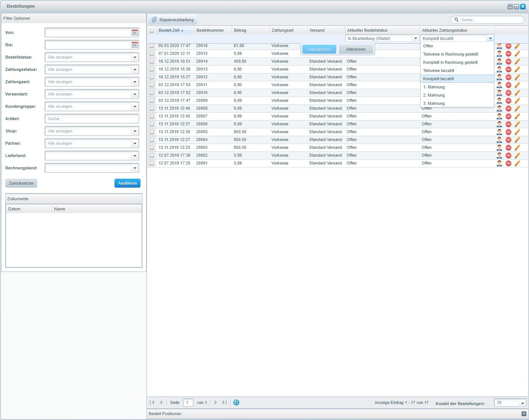Go to last page of orders
The width and height of the screenshot is (529, 420).
click(x=224, y=402)
